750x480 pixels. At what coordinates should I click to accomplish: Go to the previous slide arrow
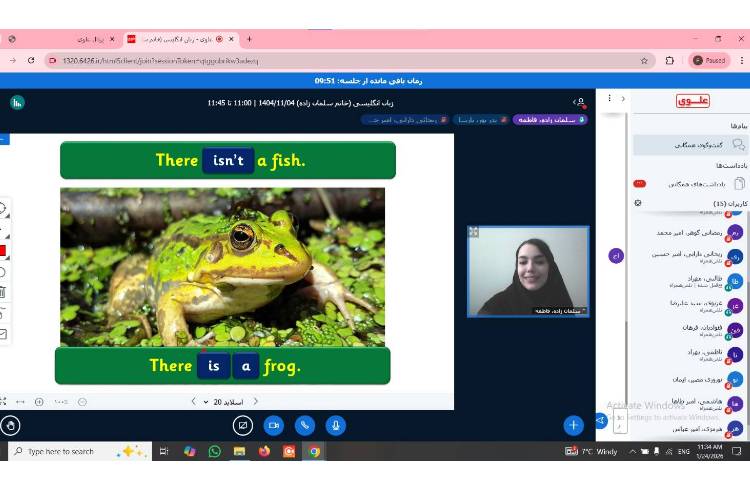pyautogui.click(x=255, y=401)
